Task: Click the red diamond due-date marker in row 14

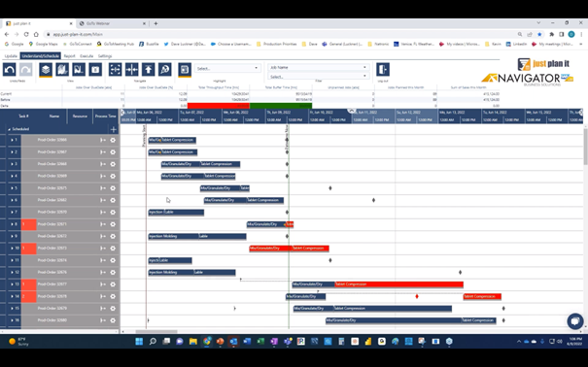Action: (x=417, y=296)
